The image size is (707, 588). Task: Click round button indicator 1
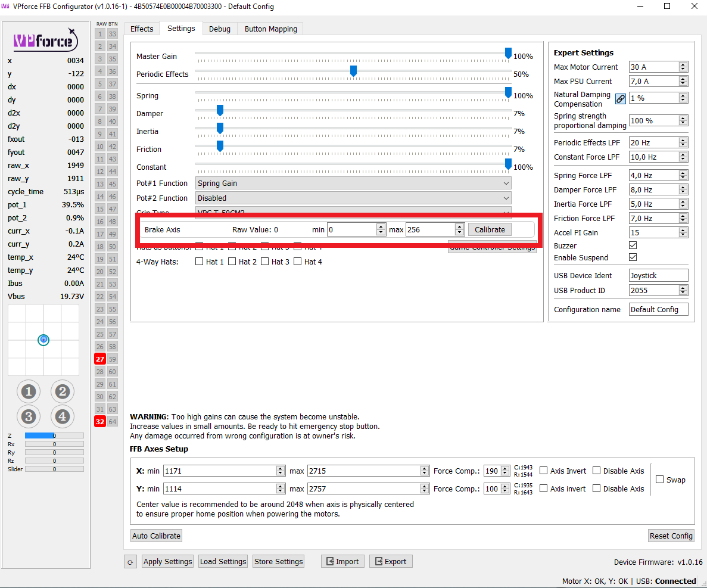[x=29, y=391]
